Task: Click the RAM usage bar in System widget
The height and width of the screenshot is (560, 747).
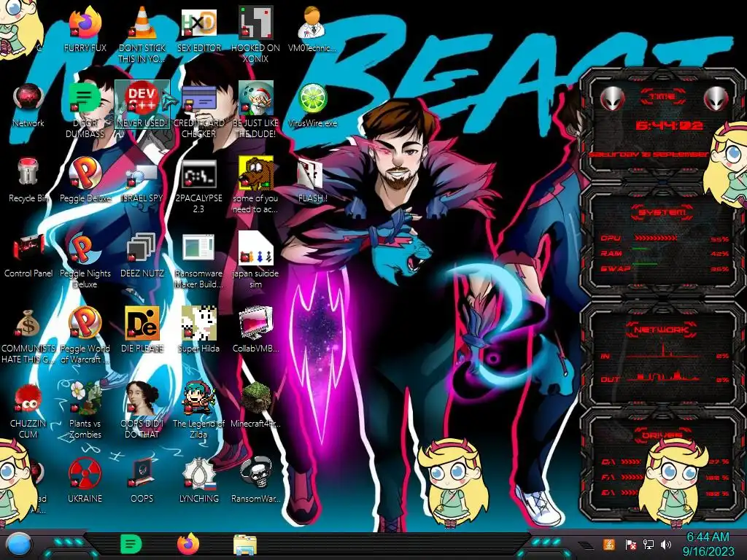Action: [x=640, y=249]
